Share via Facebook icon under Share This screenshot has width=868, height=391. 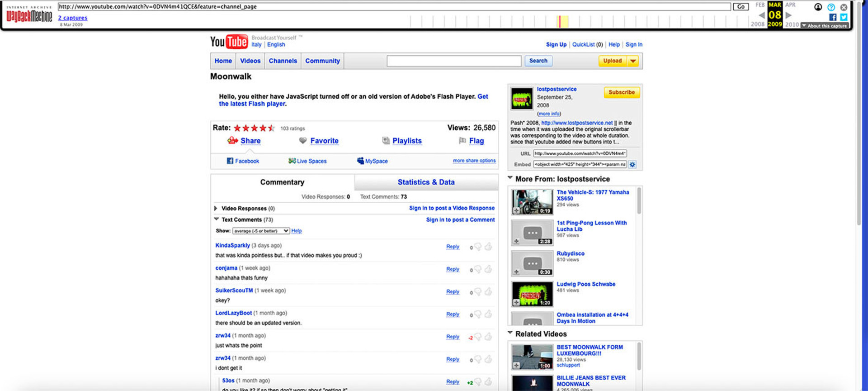click(230, 161)
